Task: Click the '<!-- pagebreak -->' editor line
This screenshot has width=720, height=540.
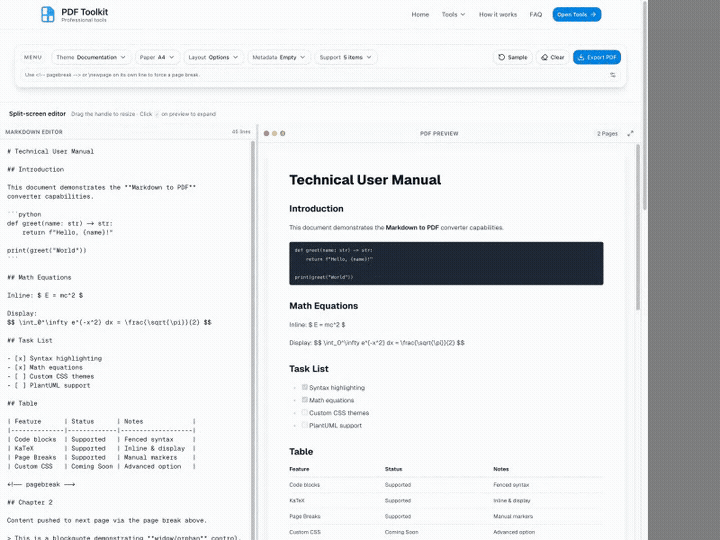Action: (41, 484)
